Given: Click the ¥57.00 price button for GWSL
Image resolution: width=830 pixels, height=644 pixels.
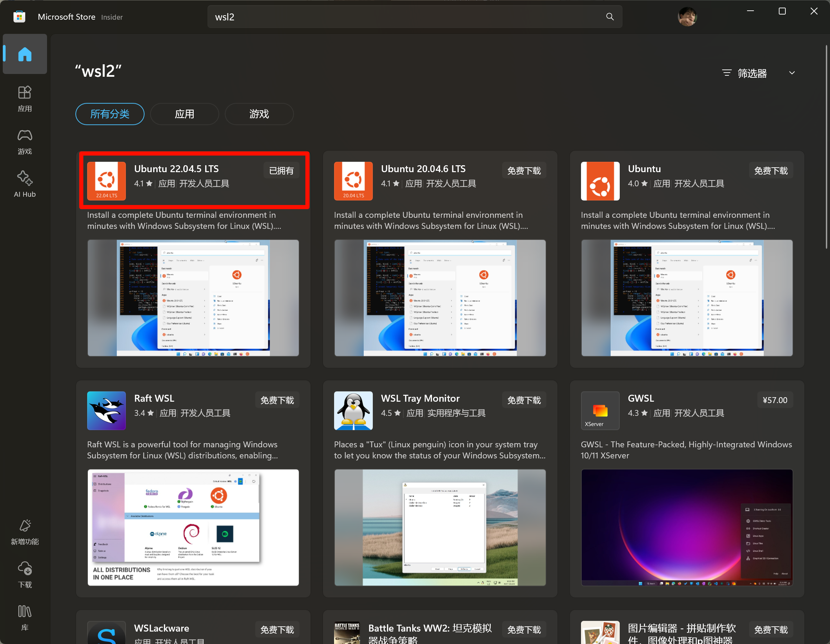Looking at the screenshot, I should pyautogui.click(x=775, y=400).
